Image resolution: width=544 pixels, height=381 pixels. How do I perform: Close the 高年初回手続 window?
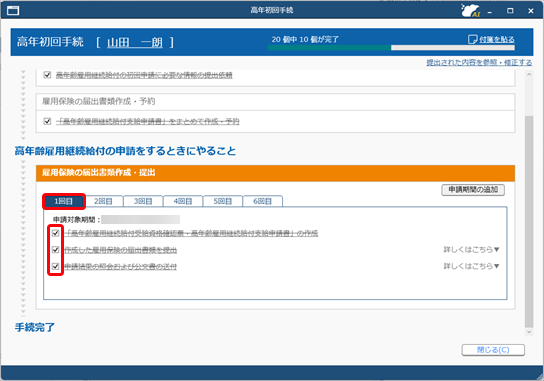pos(531,11)
